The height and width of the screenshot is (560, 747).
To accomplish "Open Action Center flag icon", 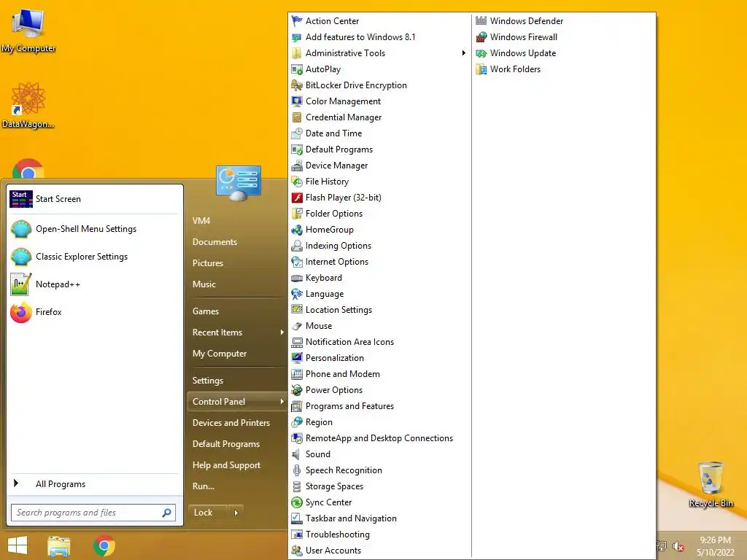I will pos(297,21).
